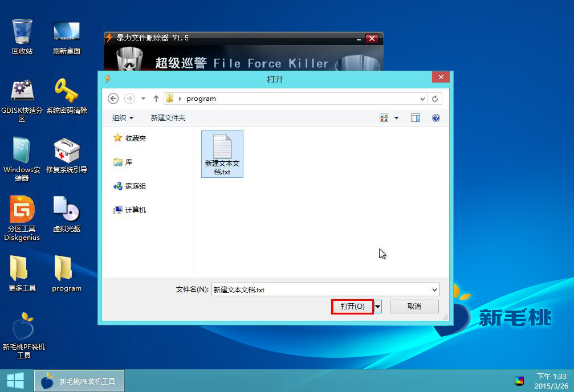Show the preview pane
This screenshot has height=392, width=574.
[x=415, y=118]
